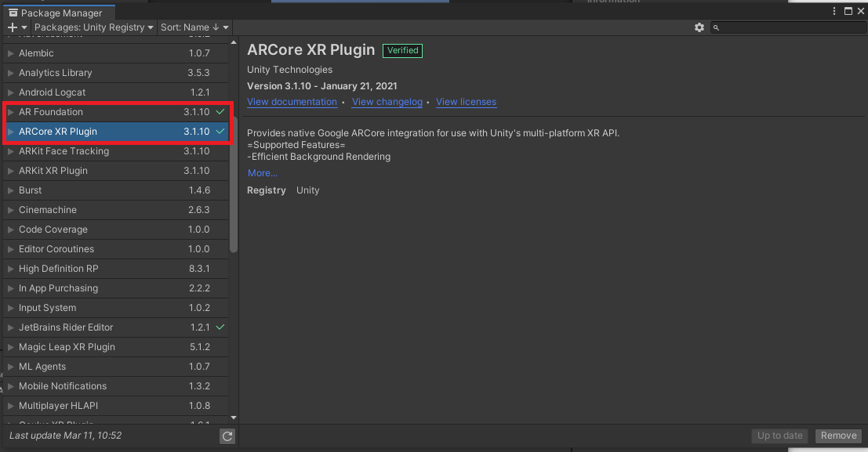Select the ML Agents package
Image resolution: width=868 pixels, height=452 pixels.
(116, 367)
